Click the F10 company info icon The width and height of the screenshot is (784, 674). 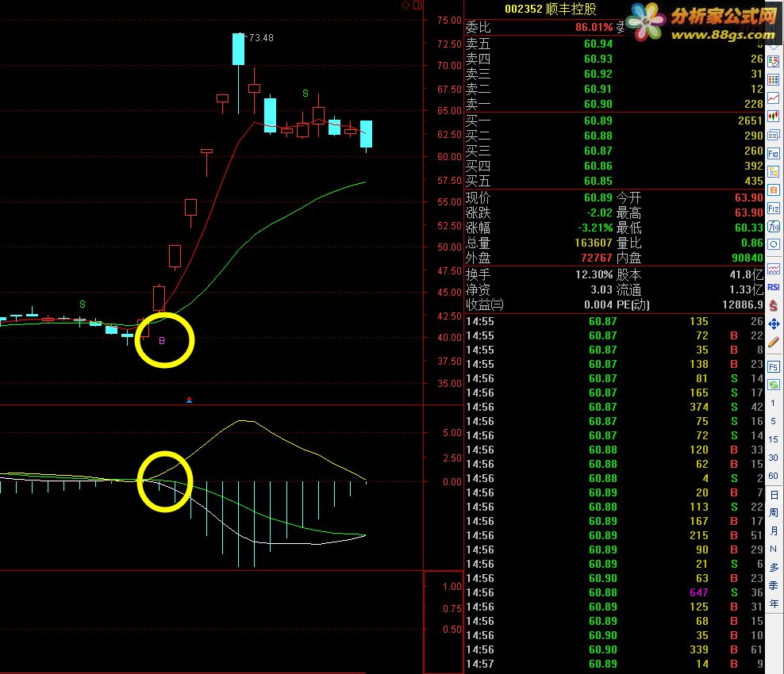click(x=774, y=153)
